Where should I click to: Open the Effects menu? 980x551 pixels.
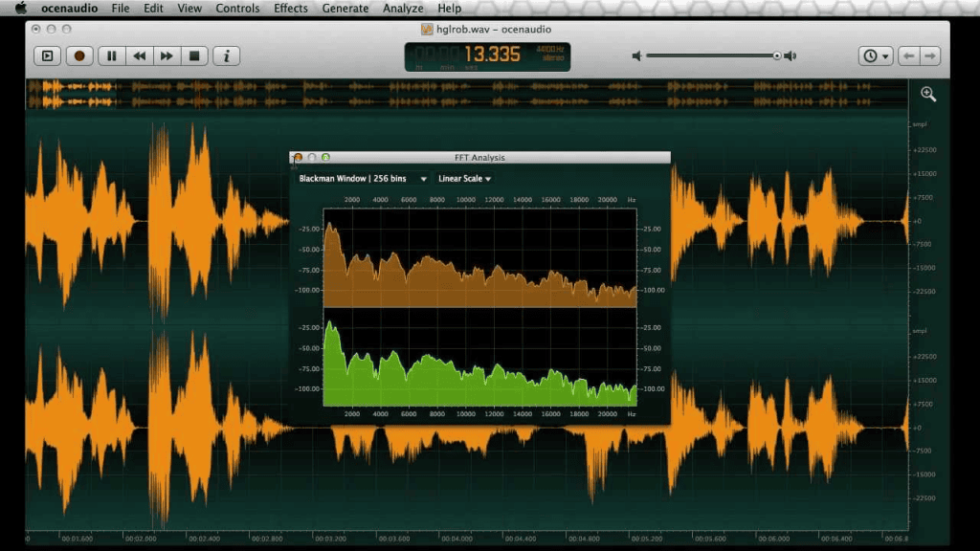click(290, 8)
